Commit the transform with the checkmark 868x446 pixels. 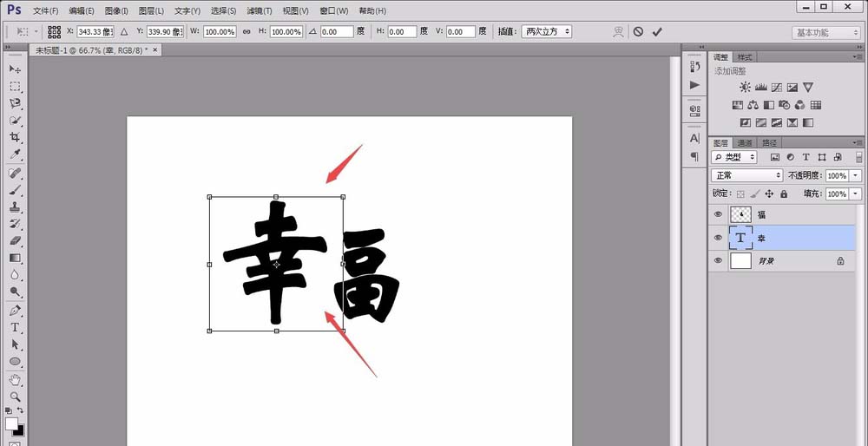[x=657, y=32]
